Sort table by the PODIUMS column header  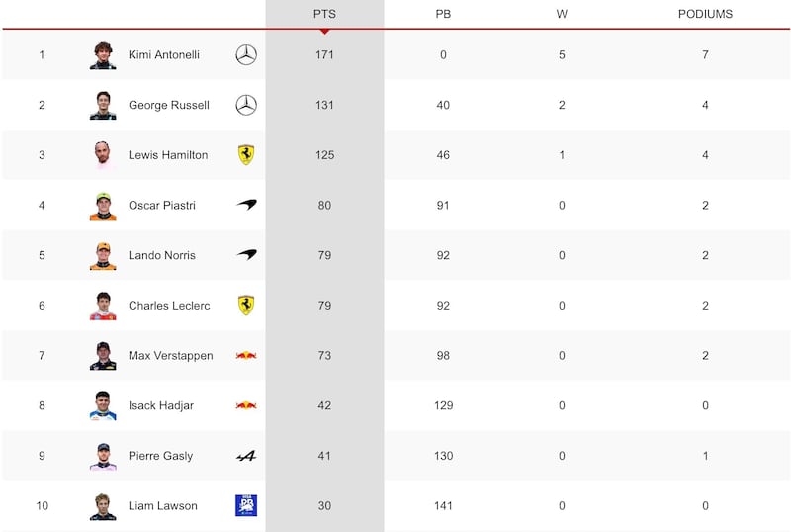pyautogui.click(x=705, y=14)
